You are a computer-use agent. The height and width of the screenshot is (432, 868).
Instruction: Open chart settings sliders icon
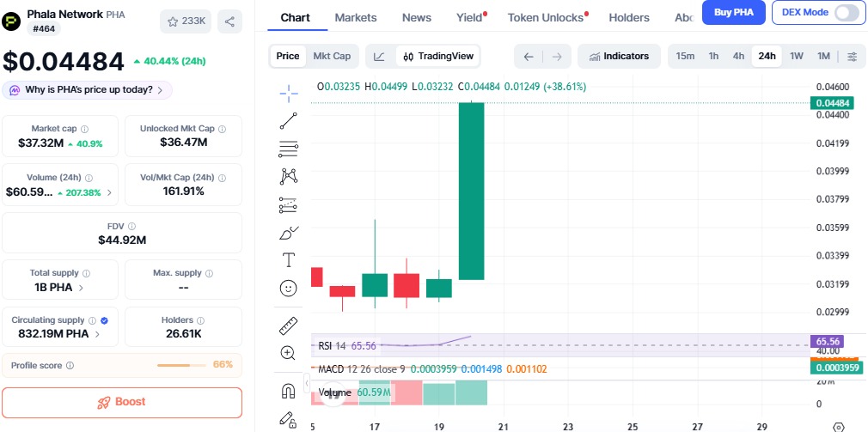click(x=852, y=57)
